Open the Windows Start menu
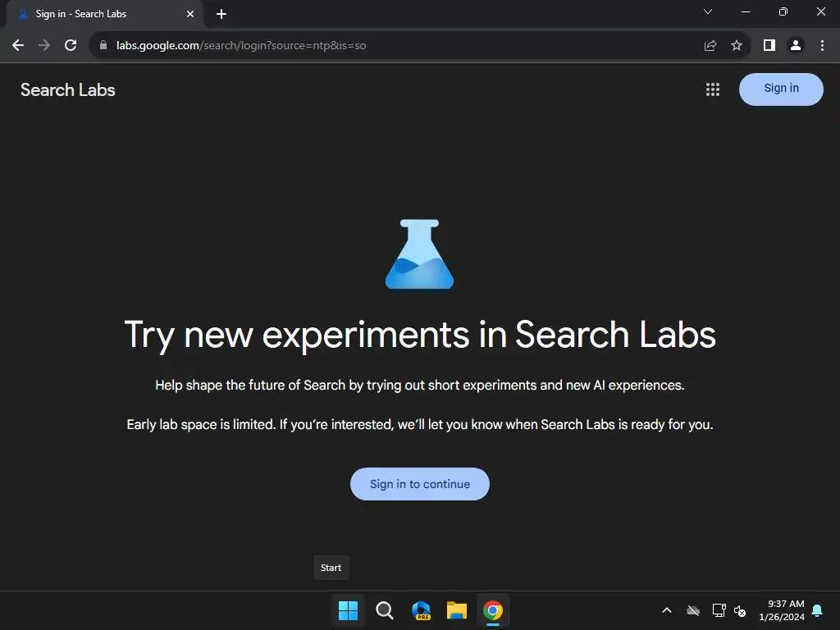Viewport: 840px width, 630px height. pyautogui.click(x=348, y=610)
